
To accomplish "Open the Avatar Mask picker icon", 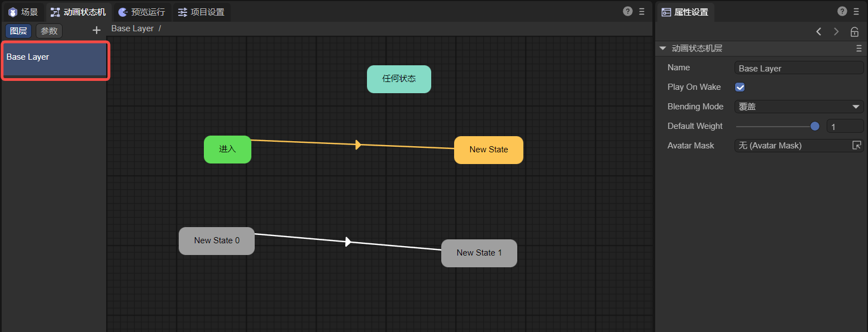I will click(856, 145).
